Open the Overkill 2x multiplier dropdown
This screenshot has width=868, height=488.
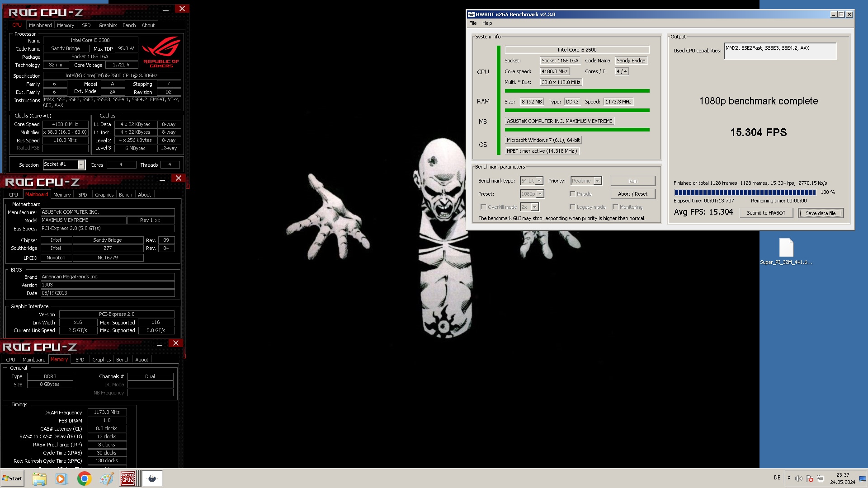coord(535,207)
